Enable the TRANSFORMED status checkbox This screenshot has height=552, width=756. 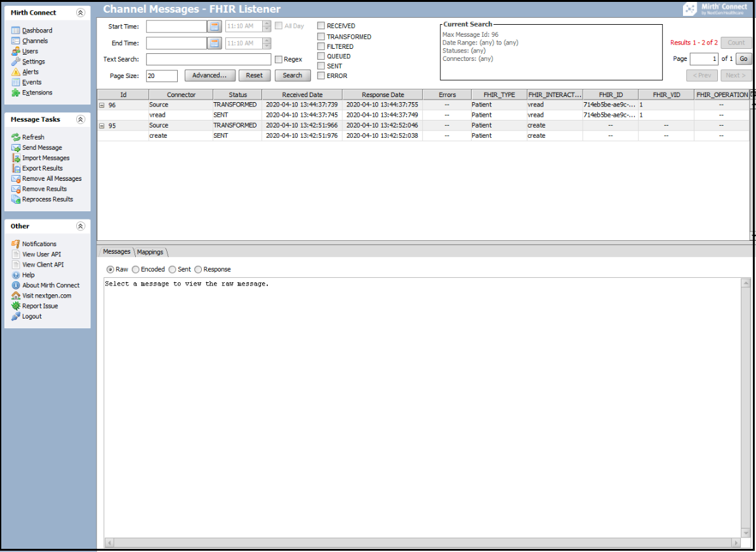321,37
